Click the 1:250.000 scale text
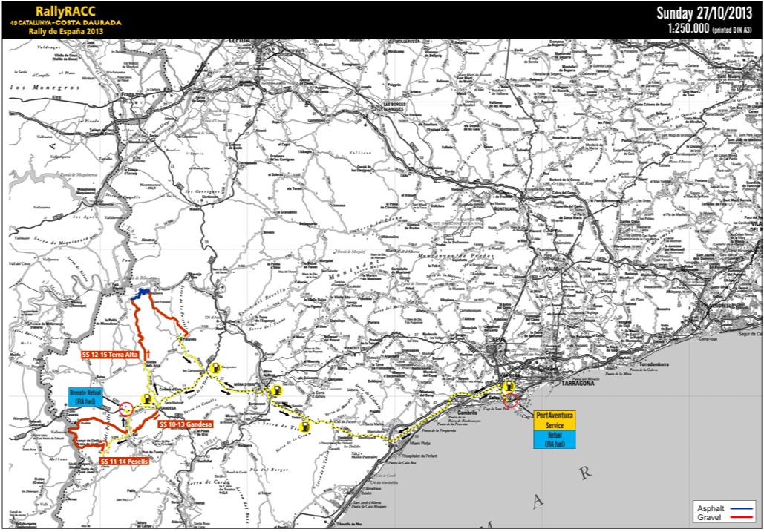The image size is (764, 532). click(688, 28)
